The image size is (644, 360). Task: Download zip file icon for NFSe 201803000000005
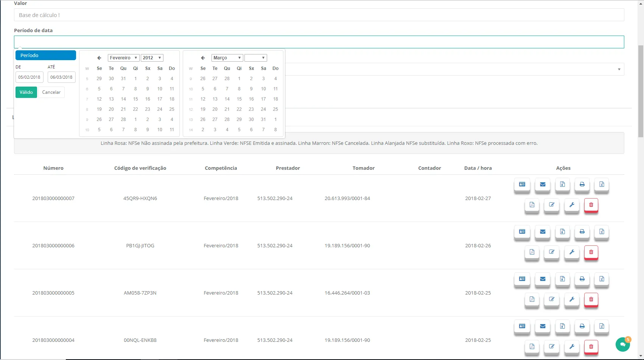pos(562,279)
